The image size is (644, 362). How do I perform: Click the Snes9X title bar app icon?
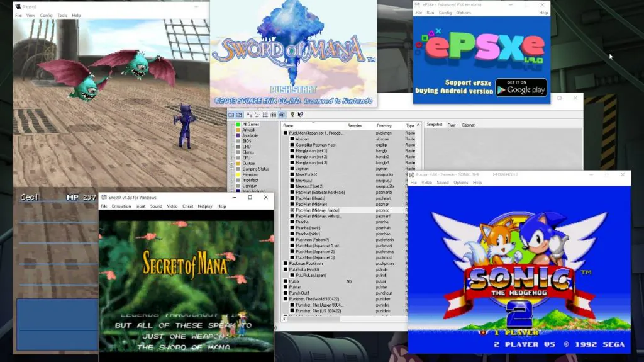(104, 198)
